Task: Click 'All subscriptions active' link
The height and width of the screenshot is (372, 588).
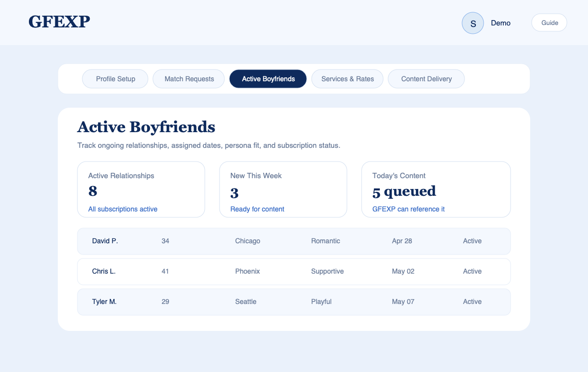Action: [x=123, y=209]
